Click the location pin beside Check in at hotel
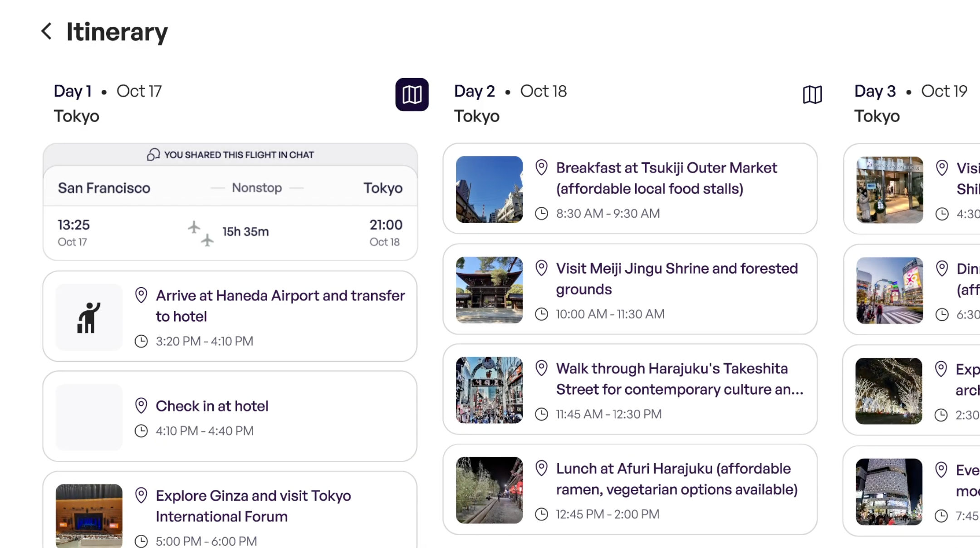Viewport: 980px width, 548px height. (141, 406)
